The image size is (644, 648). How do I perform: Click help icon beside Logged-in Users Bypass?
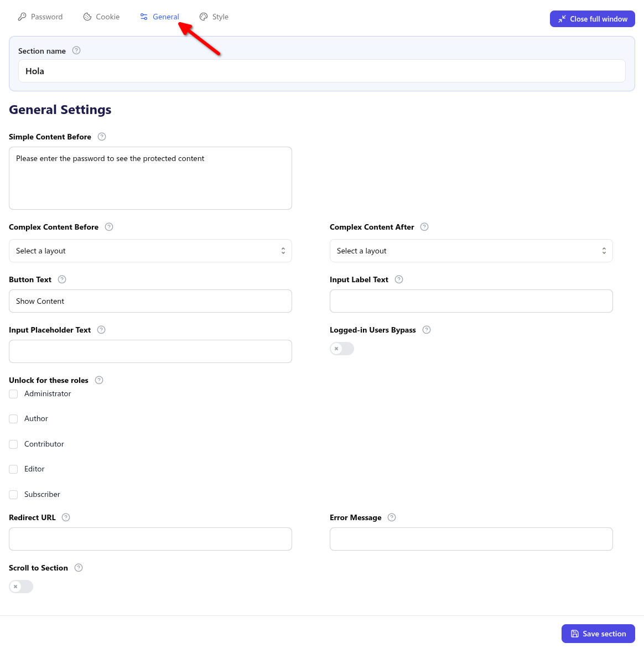(427, 330)
